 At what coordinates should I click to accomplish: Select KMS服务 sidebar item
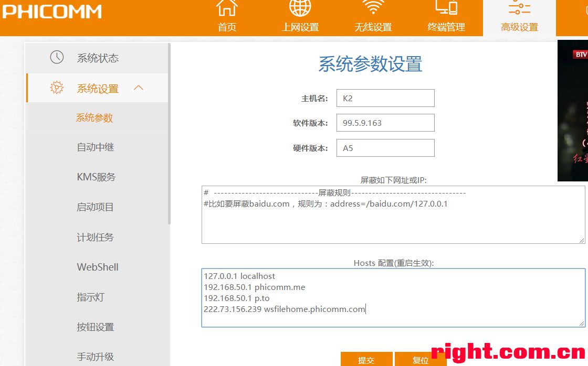pyautogui.click(x=96, y=177)
